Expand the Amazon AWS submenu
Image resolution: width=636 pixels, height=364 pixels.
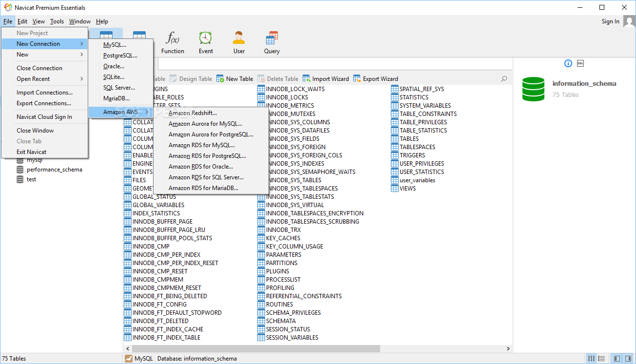(120, 112)
